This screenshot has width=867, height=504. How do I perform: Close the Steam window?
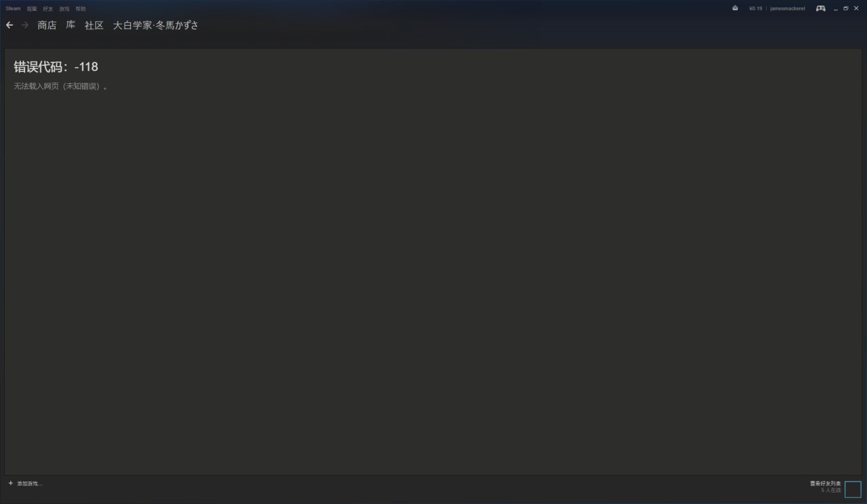tap(856, 8)
